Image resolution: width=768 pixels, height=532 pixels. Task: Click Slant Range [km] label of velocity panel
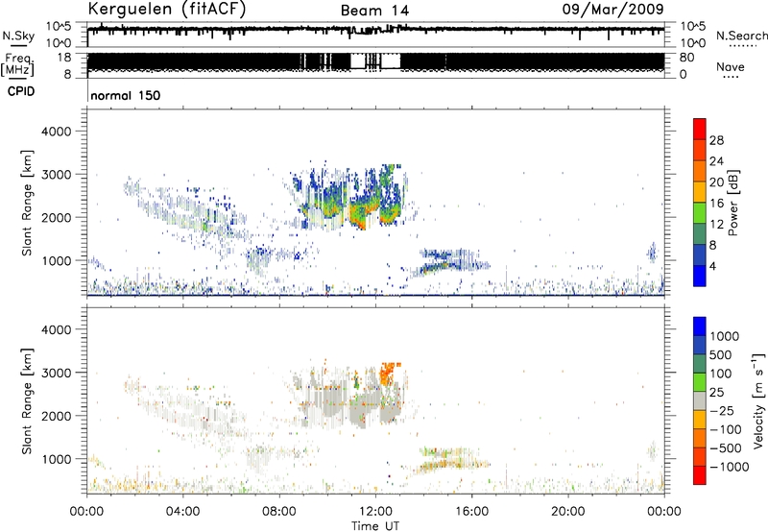coord(27,401)
